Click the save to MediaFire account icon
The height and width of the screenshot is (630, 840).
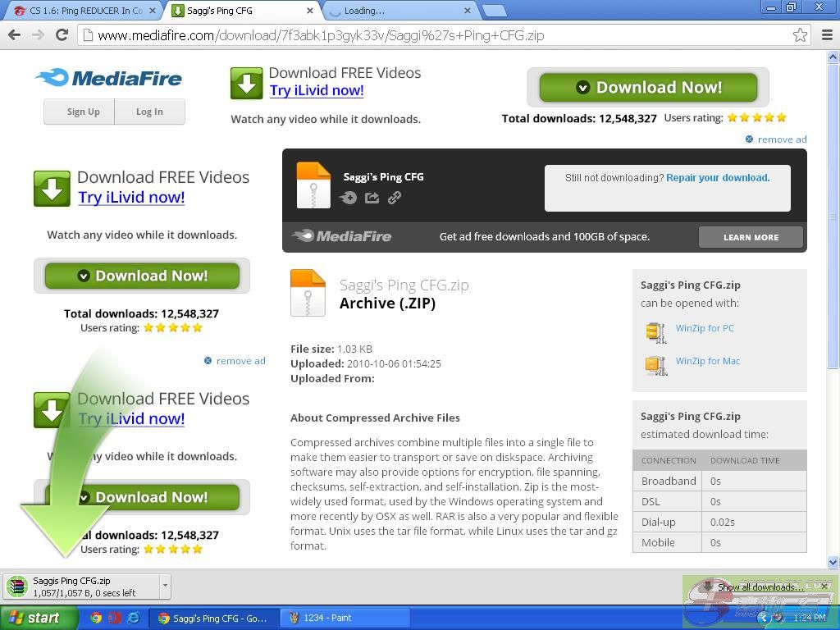pos(349,198)
